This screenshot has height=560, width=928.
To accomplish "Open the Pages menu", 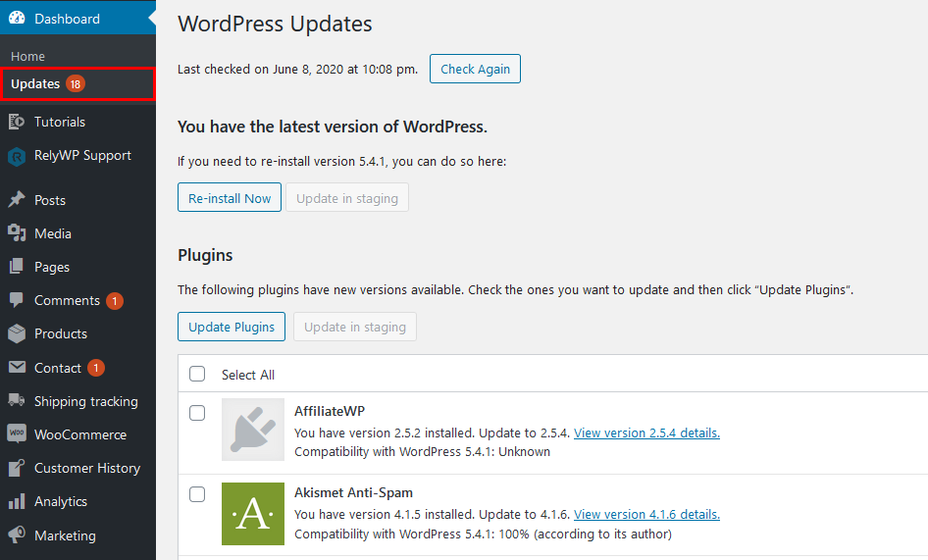I will pos(77,267).
